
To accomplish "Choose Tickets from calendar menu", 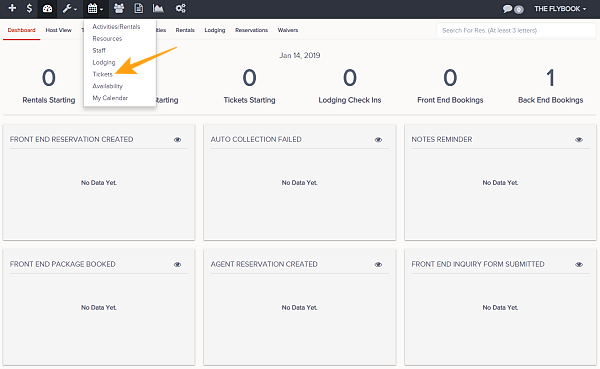I will point(103,74).
